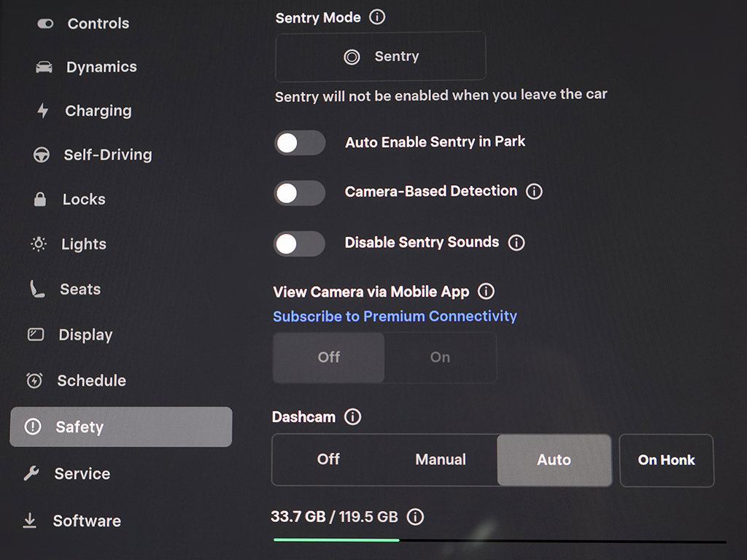Toggle Auto Enable Sentry in Park

pyautogui.click(x=300, y=142)
